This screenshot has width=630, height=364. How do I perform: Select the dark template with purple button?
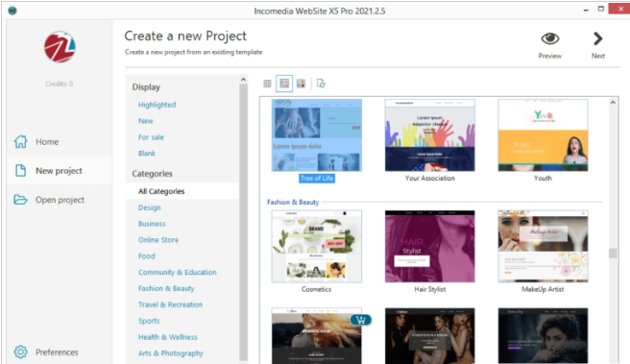click(543, 336)
